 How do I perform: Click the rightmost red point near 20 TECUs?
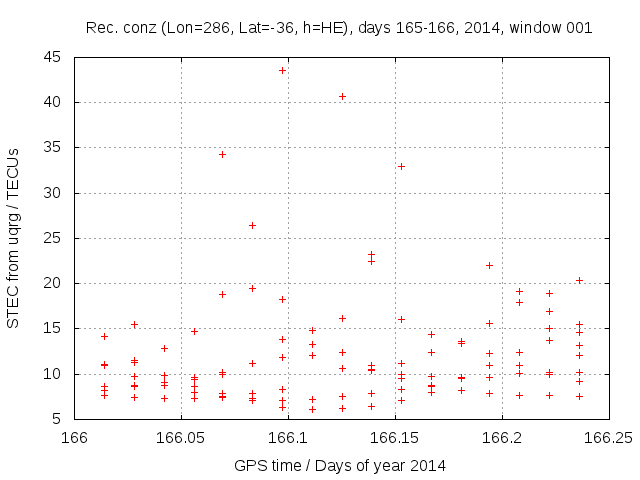pyautogui.click(x=579, y=280)
